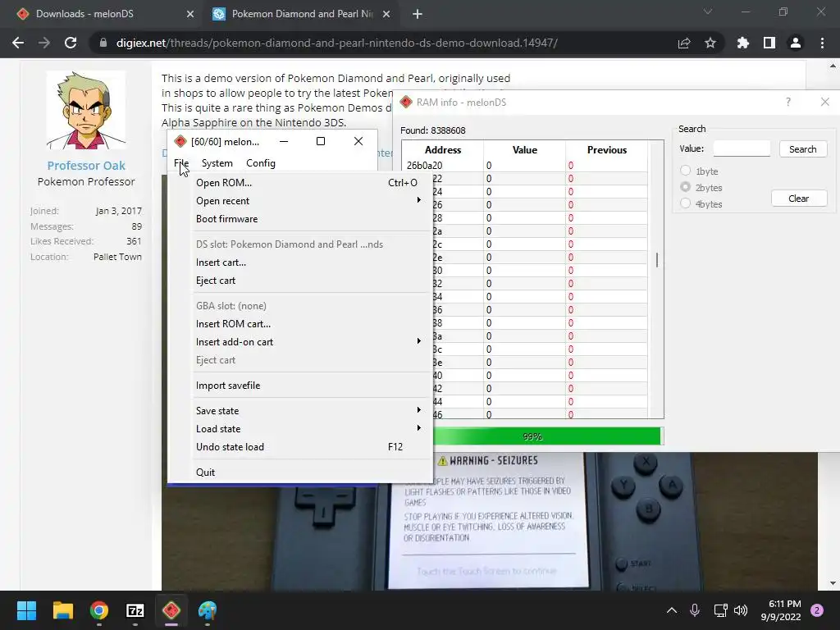The width and height of the screenshot is (840, 630).
Task: Click the green 99% progress bar
Action: click(x=546, y=436)
